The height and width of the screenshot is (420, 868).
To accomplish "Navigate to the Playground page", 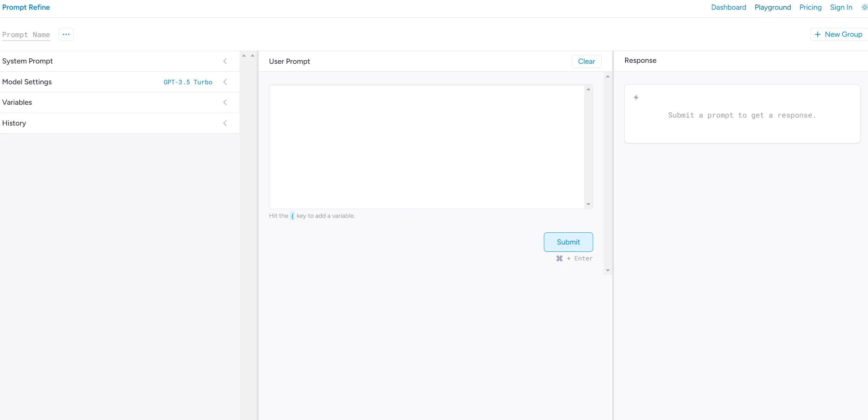I will (773, 7).
